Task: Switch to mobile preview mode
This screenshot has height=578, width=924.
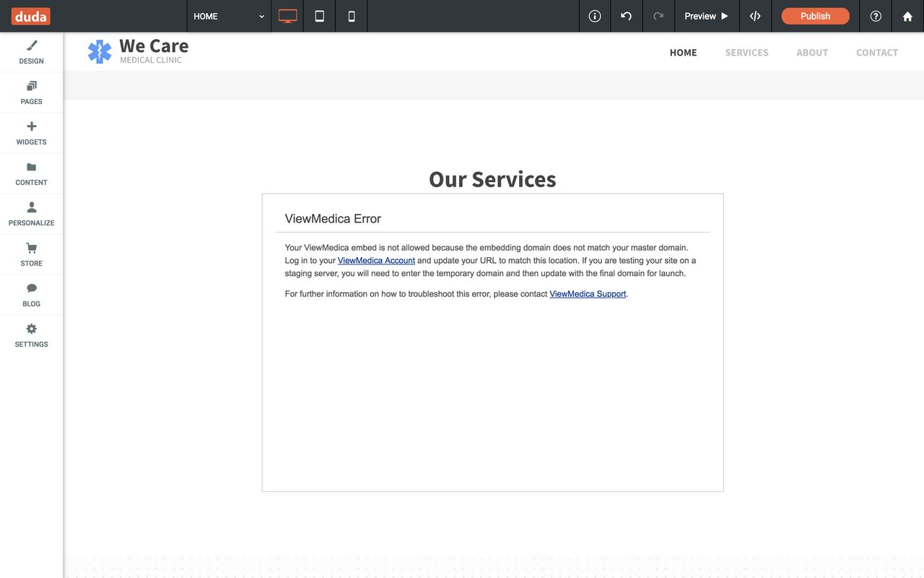Action: [x=351, y=15]
